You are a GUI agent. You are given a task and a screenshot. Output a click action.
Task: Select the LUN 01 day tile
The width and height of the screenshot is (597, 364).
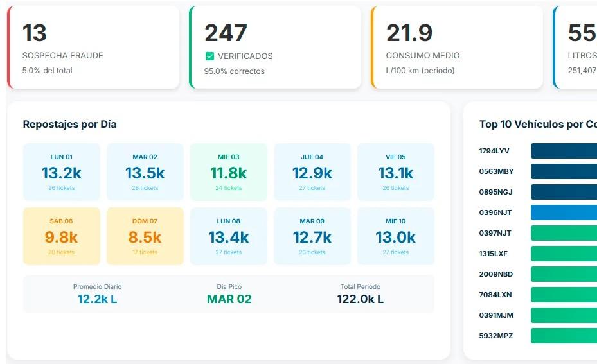tap(62, 172)
